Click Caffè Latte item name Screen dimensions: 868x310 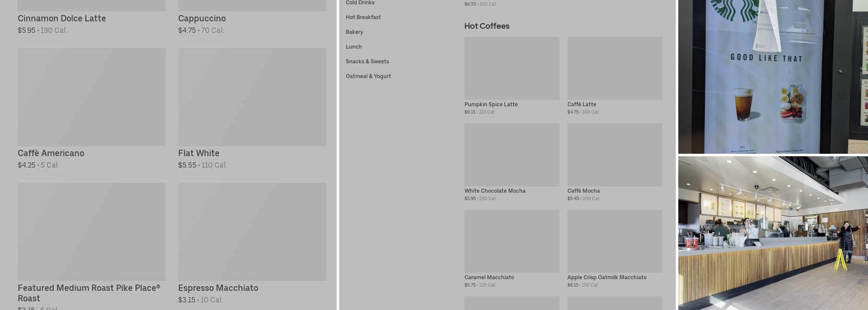[582, 104]
